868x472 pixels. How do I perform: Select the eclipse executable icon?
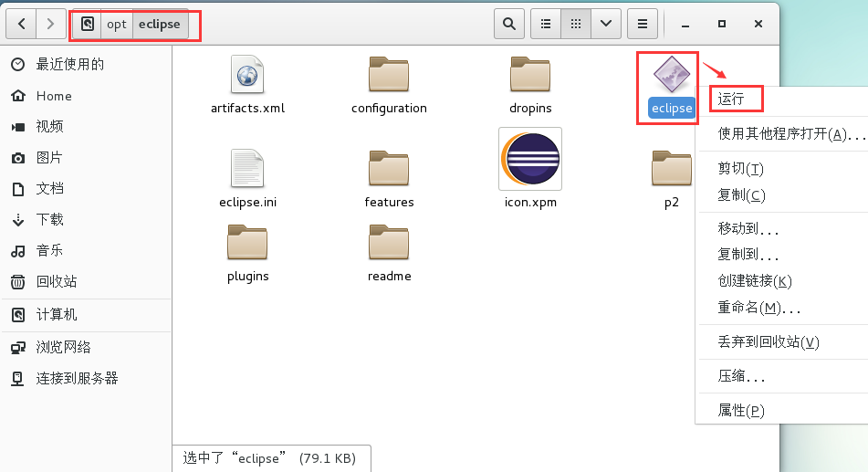pyautogui.click(x=672, y=74)
